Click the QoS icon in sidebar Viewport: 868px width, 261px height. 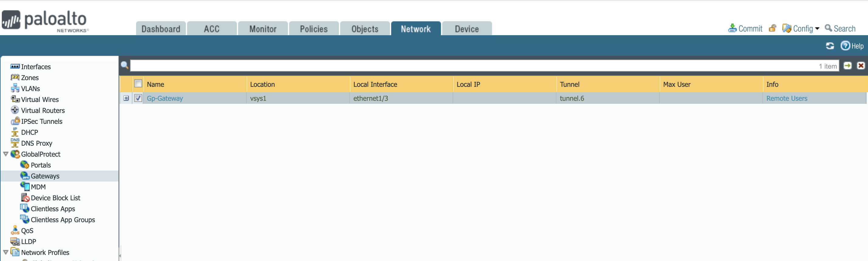coord(15,230)
